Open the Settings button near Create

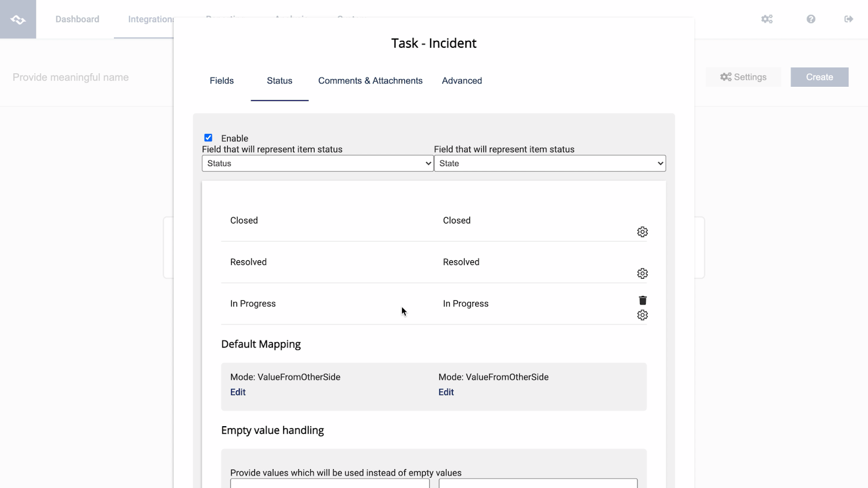tap(743, 77)
